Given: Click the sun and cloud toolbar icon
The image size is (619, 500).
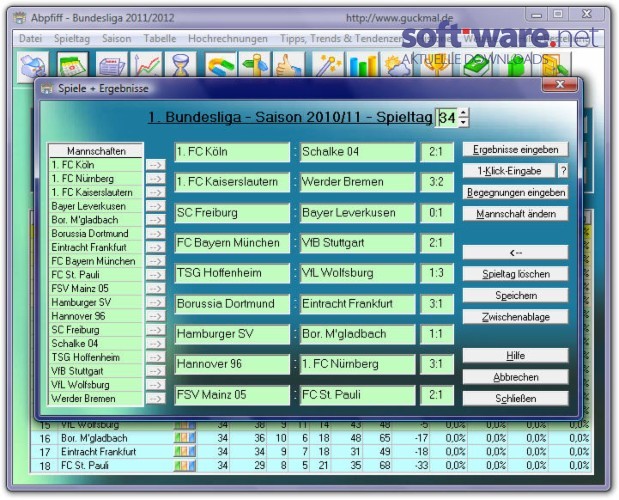Looking at the screenshot, I should coord(397,66).
